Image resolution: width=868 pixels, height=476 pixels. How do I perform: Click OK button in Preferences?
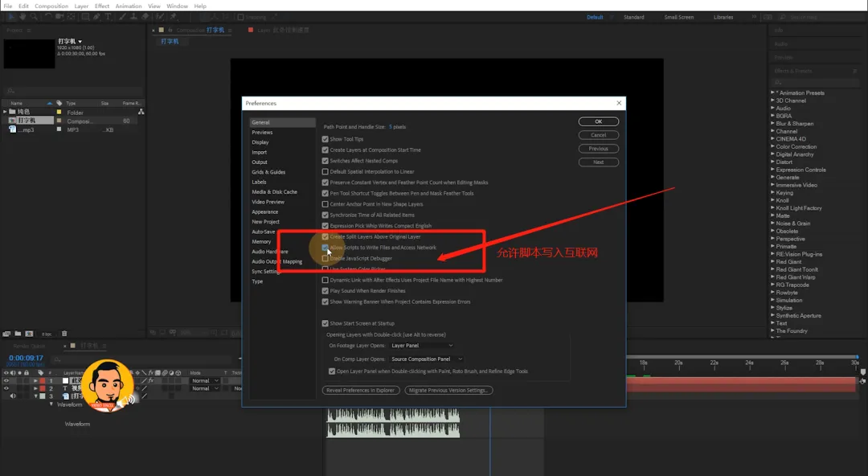click(599, 121)
